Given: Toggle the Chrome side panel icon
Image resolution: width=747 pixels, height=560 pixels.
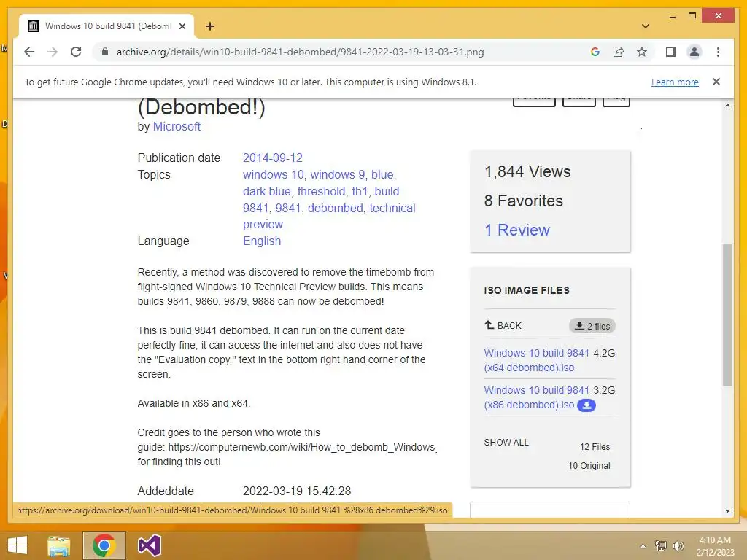Looking at the screenshot, I should (x=671, y=52).
